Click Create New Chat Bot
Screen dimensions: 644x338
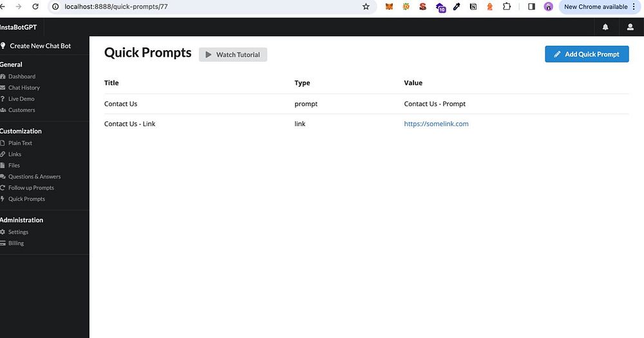[x=40, y=46]
